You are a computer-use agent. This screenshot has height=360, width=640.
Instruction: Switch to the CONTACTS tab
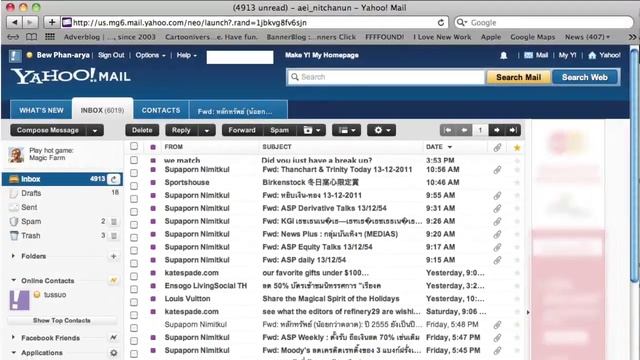(x=161, y=110)
